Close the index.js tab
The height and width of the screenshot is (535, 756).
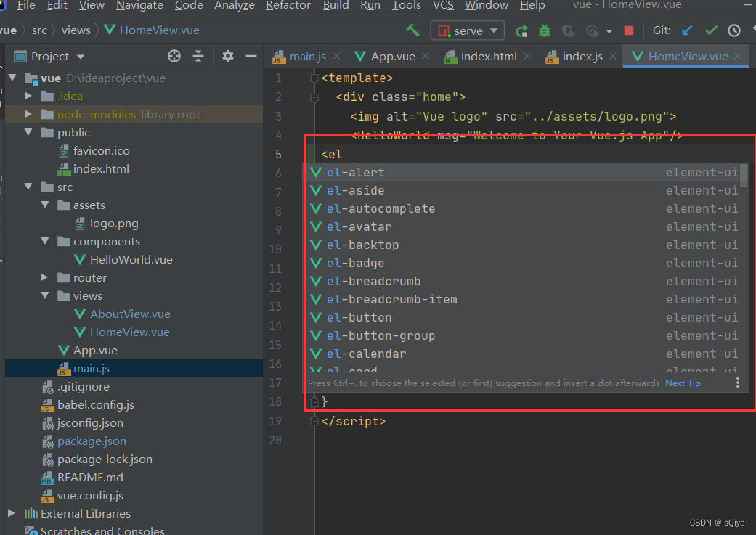613,57
